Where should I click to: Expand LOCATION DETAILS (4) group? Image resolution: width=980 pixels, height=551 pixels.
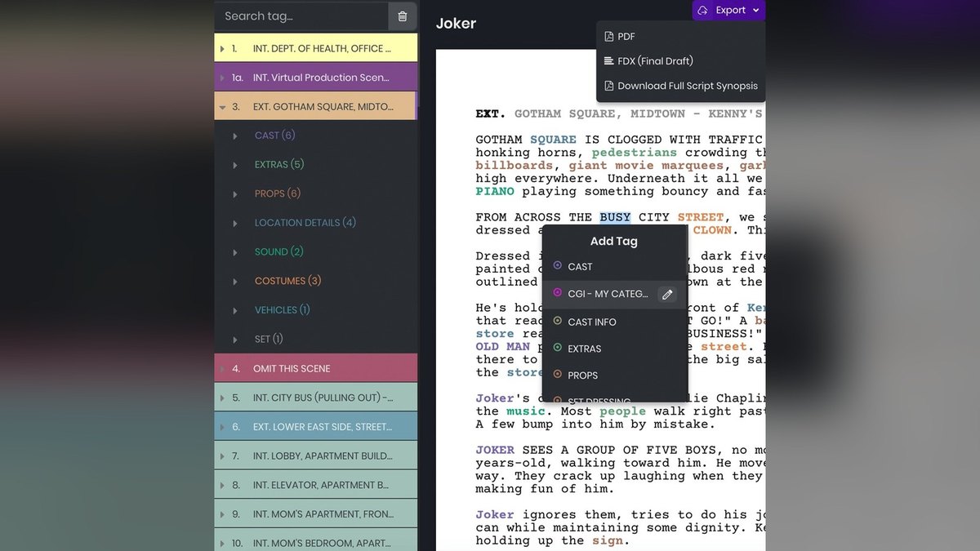(x=235, y=223)
